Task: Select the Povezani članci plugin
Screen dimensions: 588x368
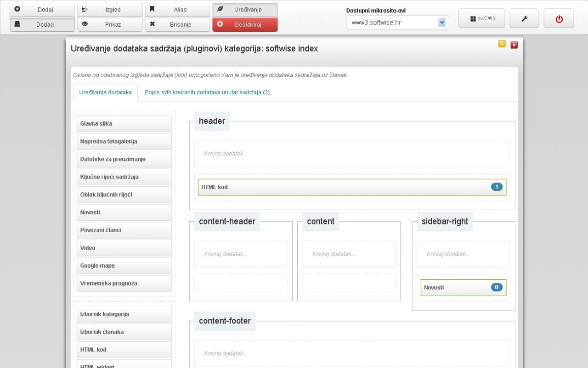Action: (124, 230)
